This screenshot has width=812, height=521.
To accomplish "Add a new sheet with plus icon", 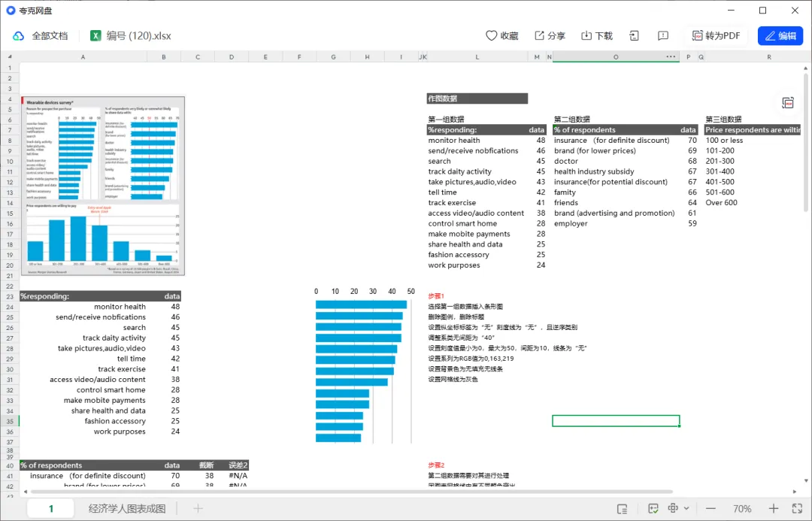I will pos(198,508).
